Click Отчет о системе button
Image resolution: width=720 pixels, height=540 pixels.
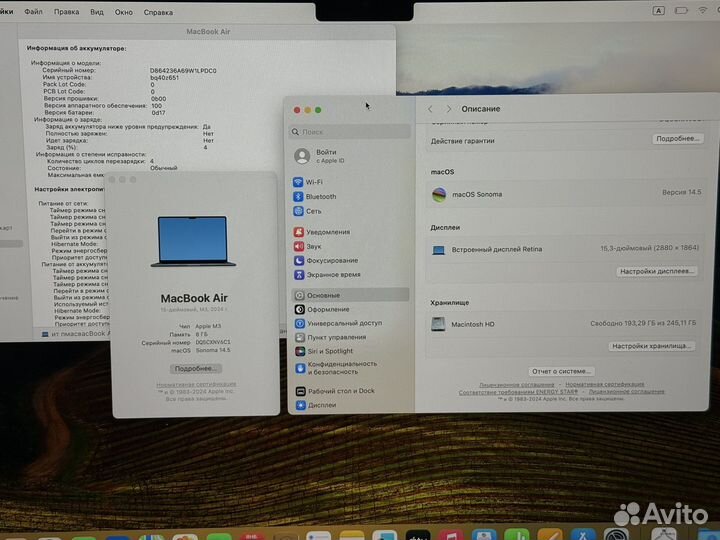[561, 371]
